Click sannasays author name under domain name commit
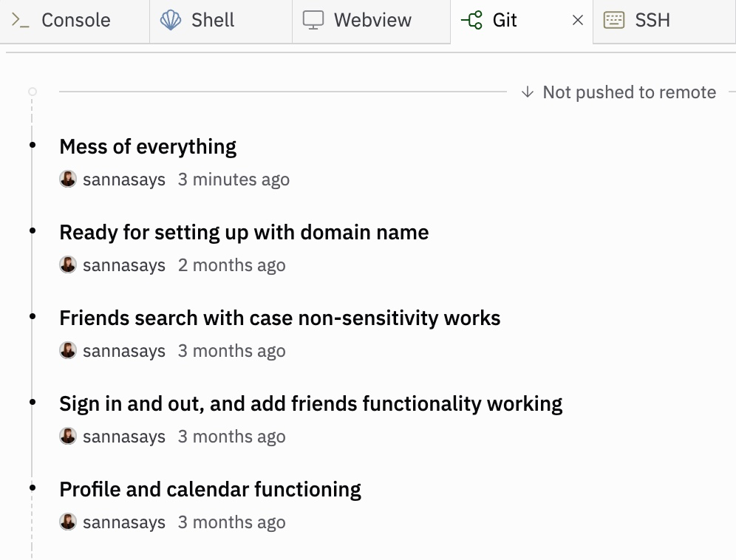This screenshot has height=560, width=736. coord(123,265)
